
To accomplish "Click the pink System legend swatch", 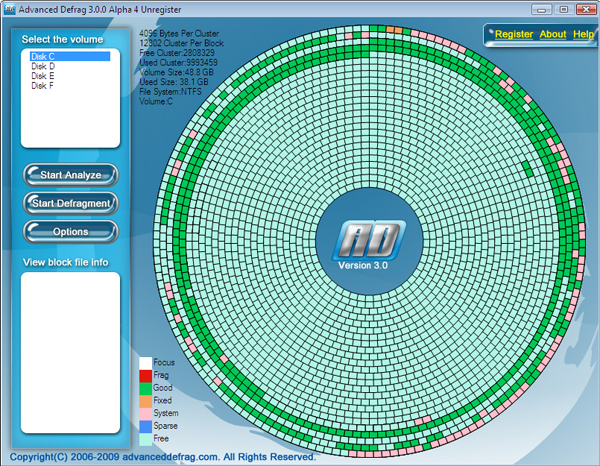I will click(145, 414).
